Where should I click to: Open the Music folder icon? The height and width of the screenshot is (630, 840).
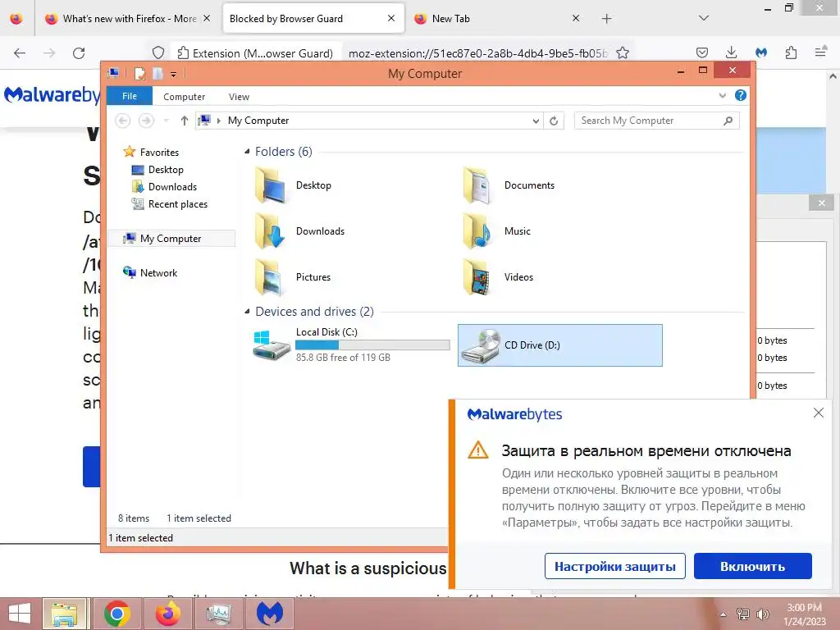tap(477, 231)
